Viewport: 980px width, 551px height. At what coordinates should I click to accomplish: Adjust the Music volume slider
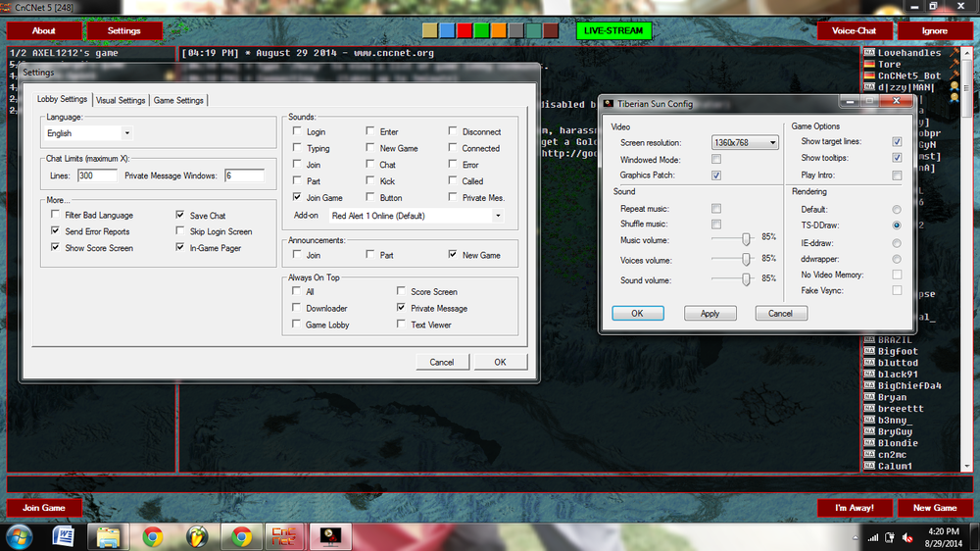click(x=746, y=239)
